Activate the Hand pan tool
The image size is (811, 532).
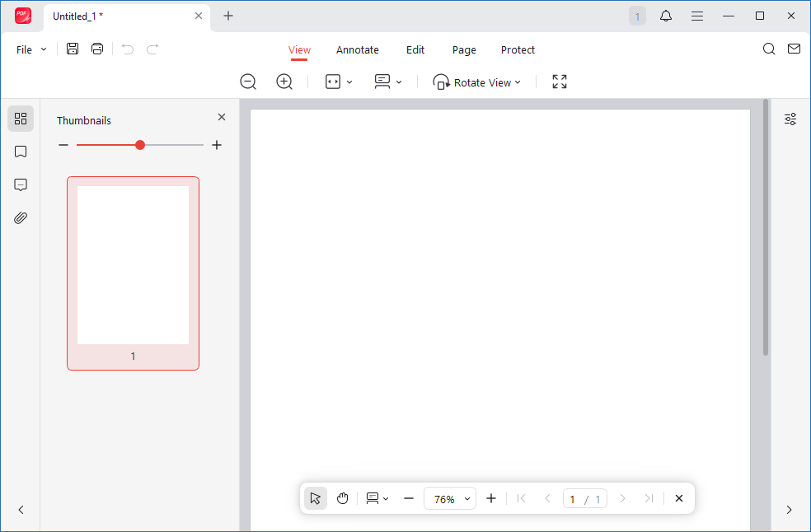coord(342,498)
